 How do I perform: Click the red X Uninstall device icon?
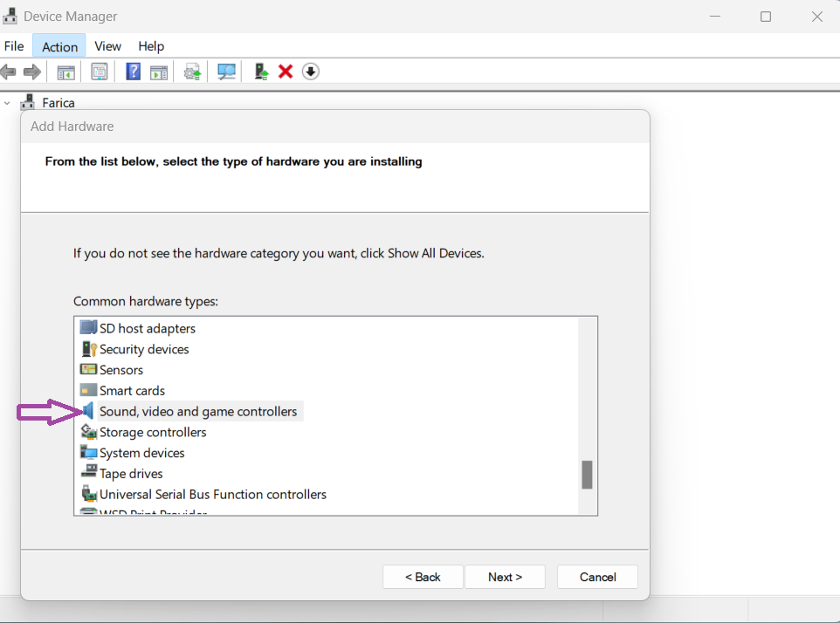286,72
